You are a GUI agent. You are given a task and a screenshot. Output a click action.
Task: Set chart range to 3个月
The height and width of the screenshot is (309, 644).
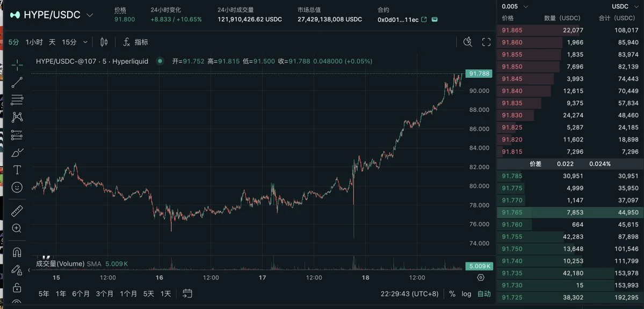click(x=105, y=294)
